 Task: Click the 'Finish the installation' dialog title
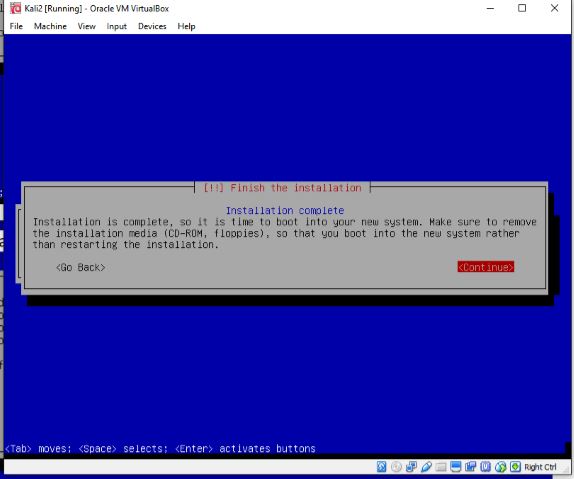[282, 188]
